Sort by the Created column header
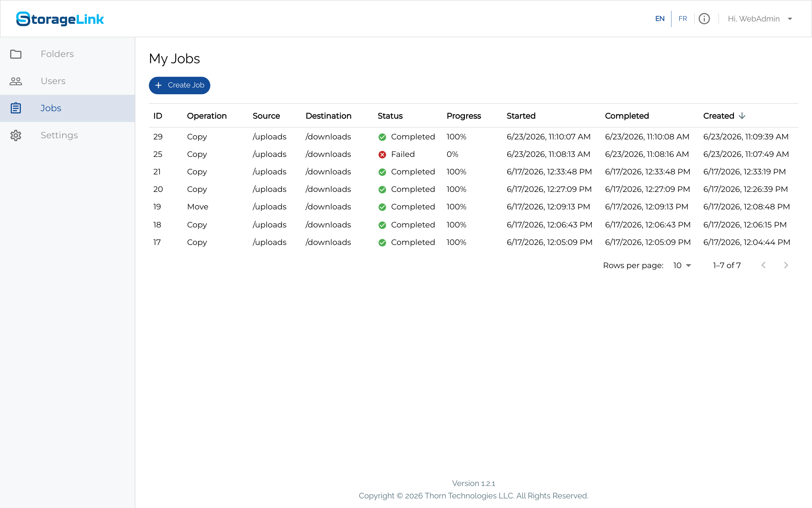Viewport: 812px width, 508px height. pos(719,116)
